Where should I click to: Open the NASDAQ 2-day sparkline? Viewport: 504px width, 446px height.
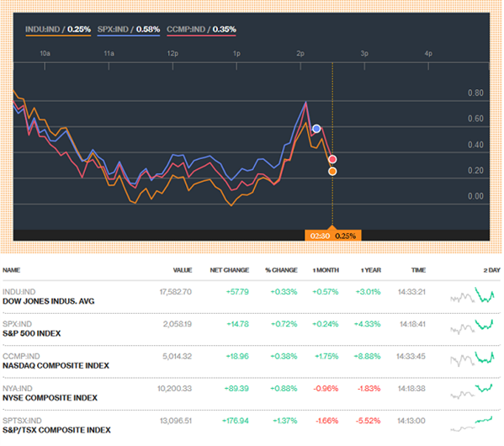coord(472,359)
